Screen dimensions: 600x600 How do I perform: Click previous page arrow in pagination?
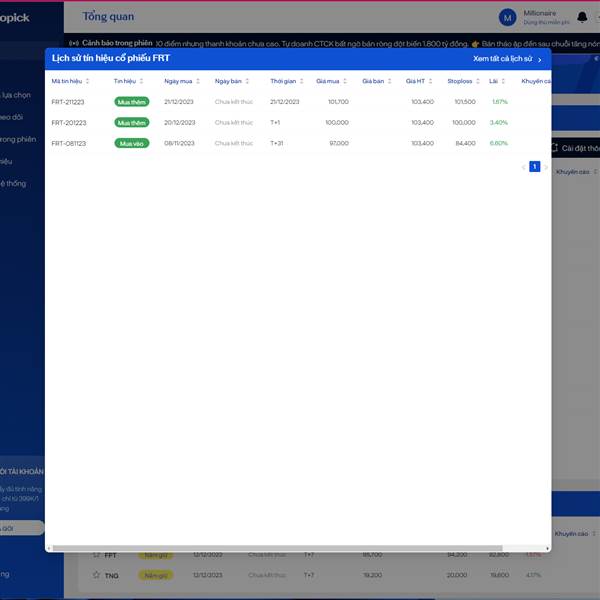click(523, 167)
